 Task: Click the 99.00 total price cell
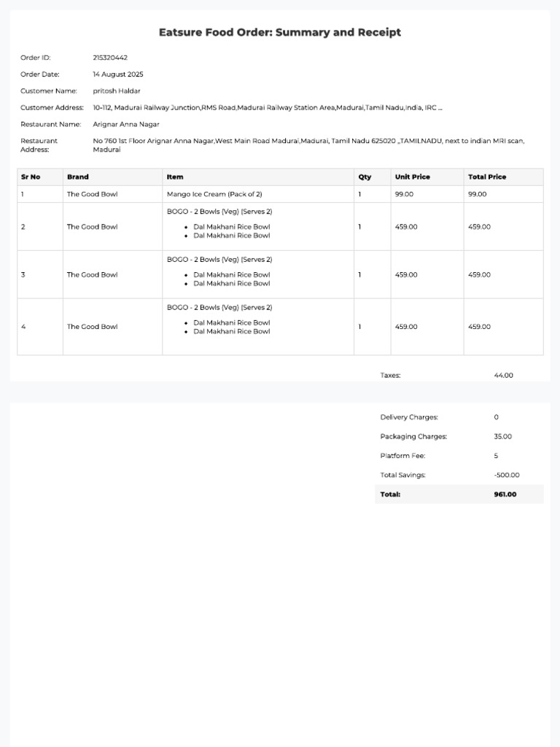pos(477,194)
